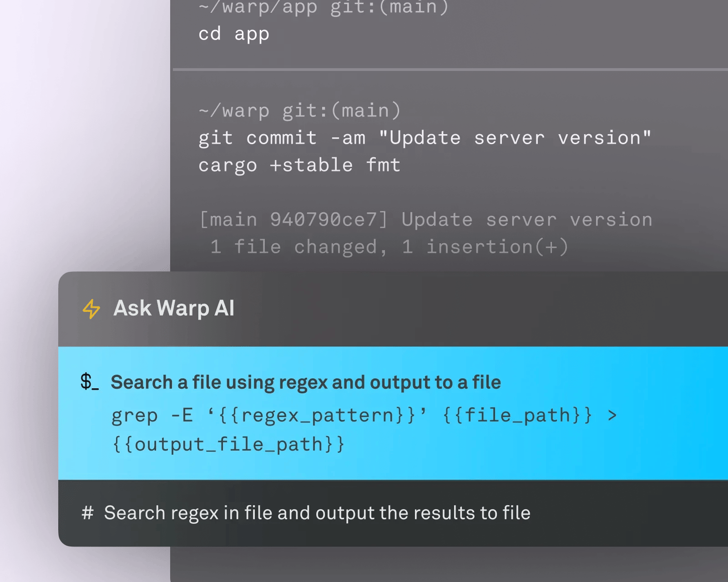Select the suggestion title about searching with regex
This screenshot has width=728, height=582.
(x=306, y=382)
